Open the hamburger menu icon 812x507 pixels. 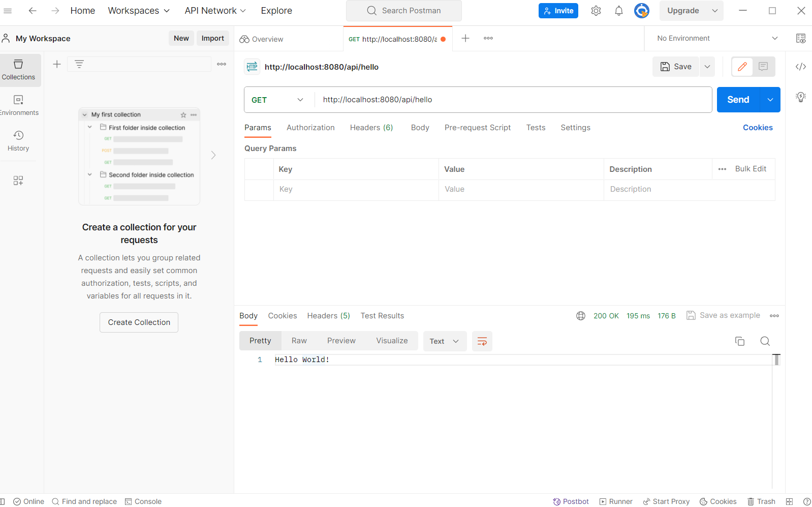click(8, 11)
